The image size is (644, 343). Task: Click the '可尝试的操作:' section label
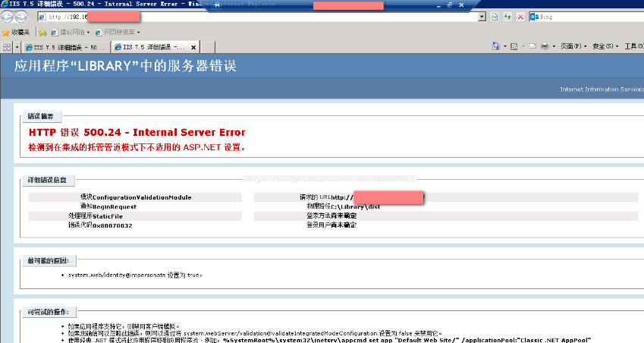(x=48, y=312)
